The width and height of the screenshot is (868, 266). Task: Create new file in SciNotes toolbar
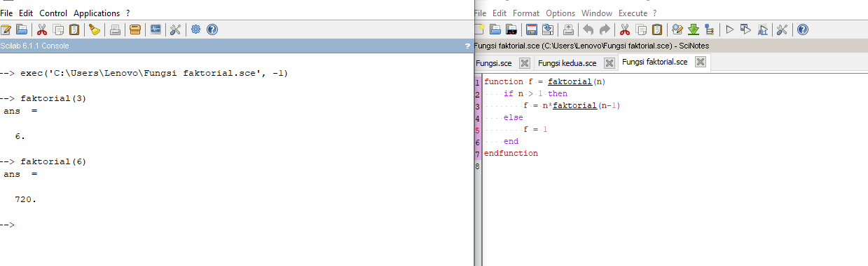479,29
